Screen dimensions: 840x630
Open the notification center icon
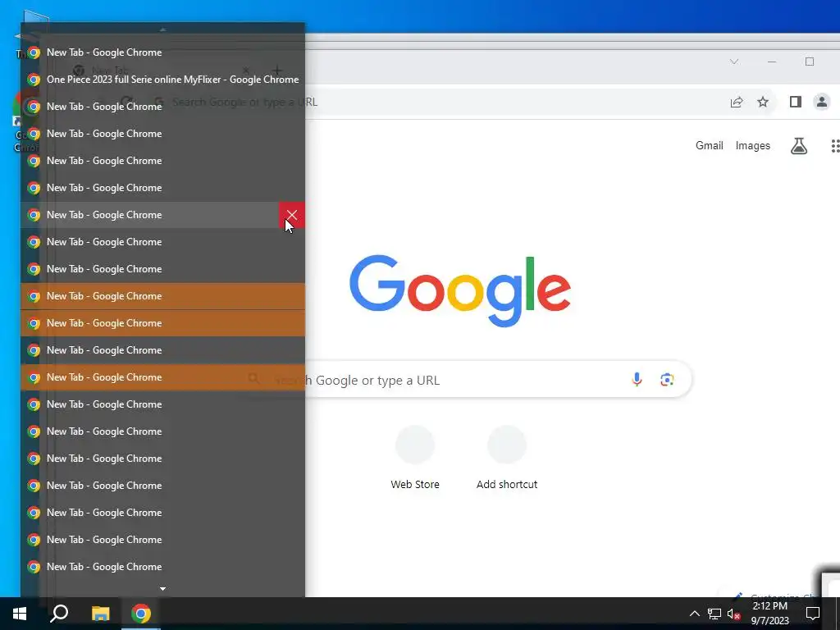click(x=813, y=614)
